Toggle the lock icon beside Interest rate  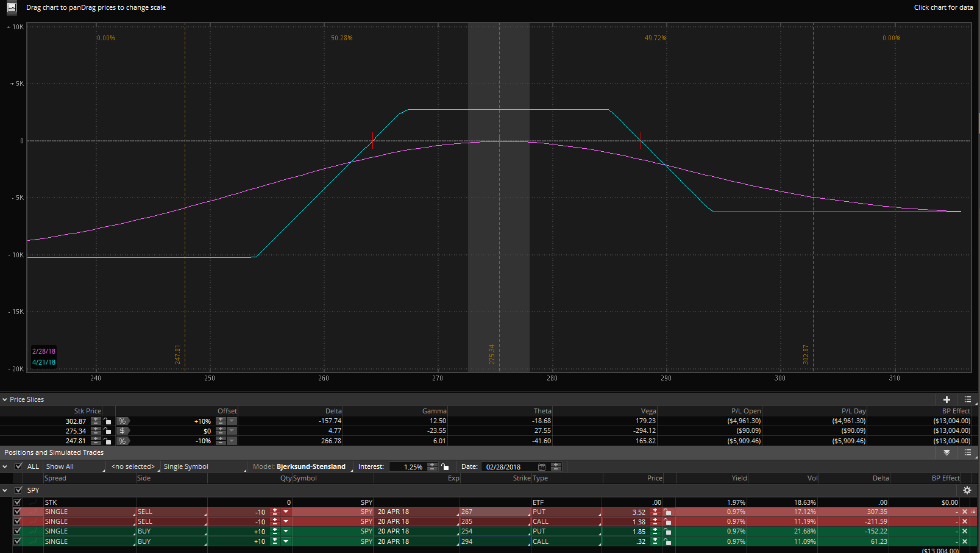point(445,467)
